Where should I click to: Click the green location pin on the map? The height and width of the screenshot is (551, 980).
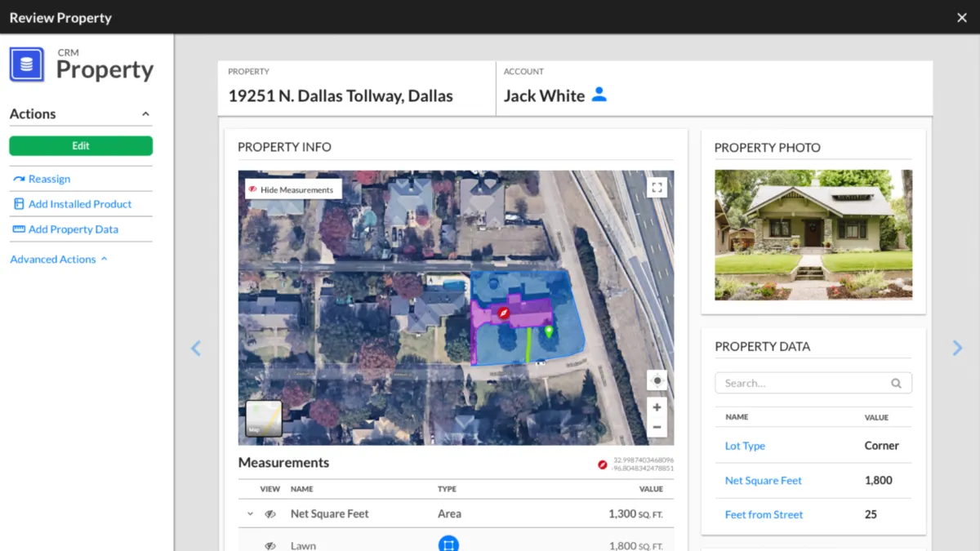click(x=549, y=331)
